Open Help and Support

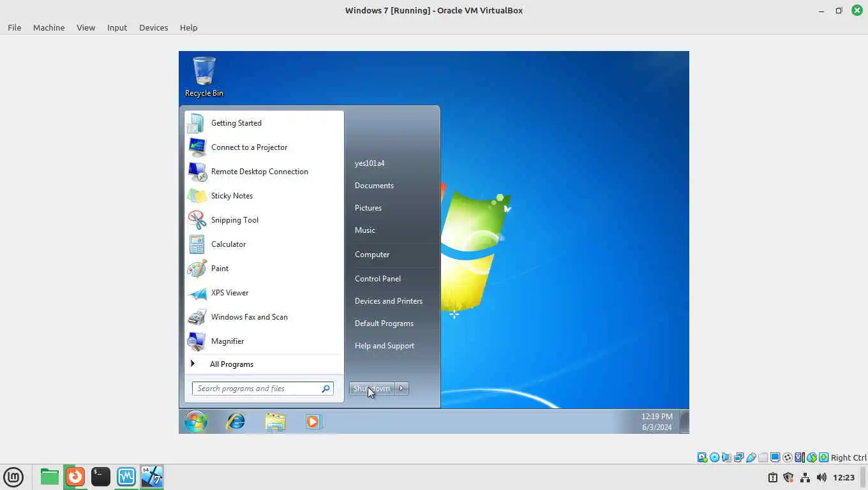tap(384, 346)
